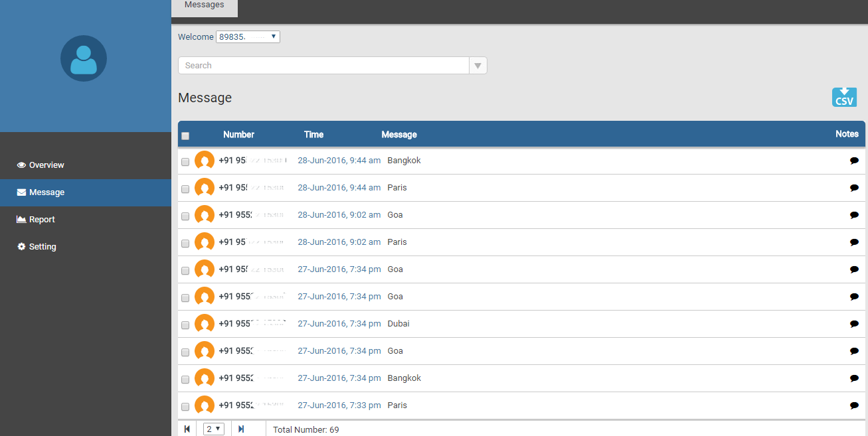This screenshot has height=436, width=868.
Task: Click the user profile avatar in sidebar
Action: tap(84, 58)
